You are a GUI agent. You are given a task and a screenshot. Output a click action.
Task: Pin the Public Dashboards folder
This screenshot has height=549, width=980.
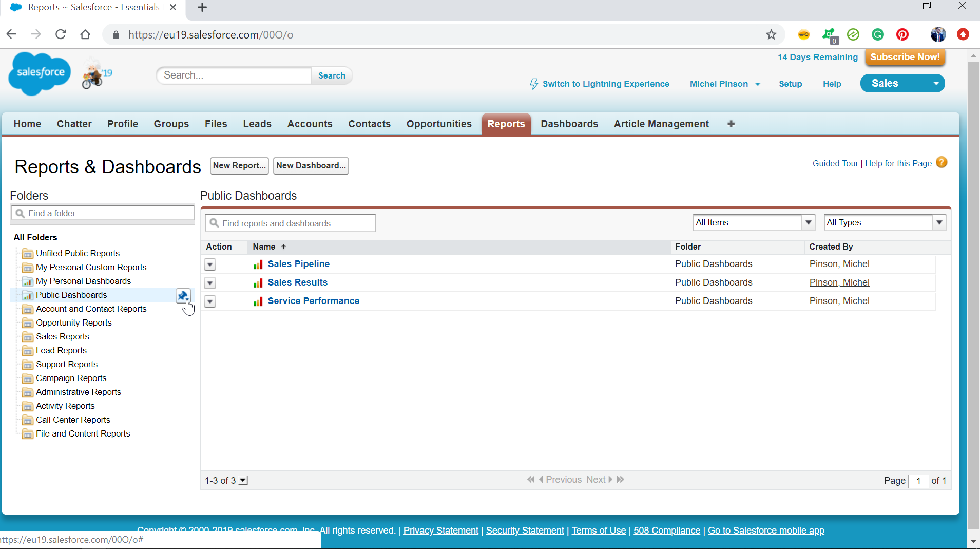tap(183, 296)
